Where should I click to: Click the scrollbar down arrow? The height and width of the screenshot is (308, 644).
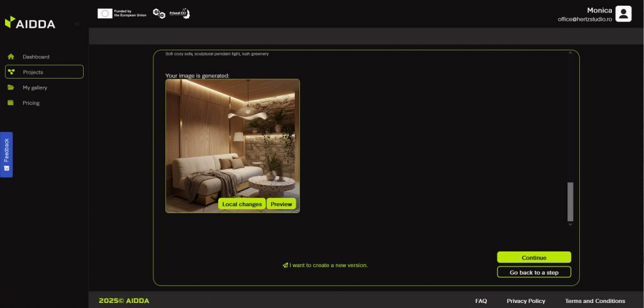[570, 224]
